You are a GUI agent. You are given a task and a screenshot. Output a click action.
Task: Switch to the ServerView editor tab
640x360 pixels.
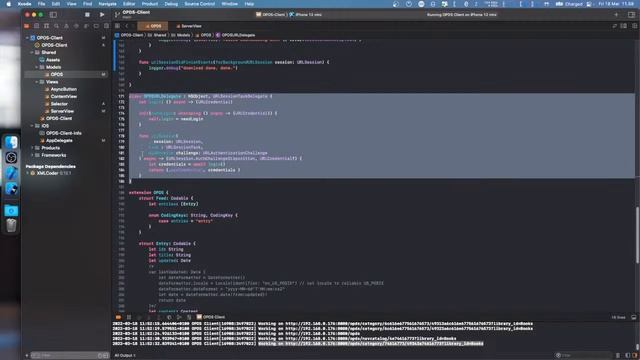189,26
